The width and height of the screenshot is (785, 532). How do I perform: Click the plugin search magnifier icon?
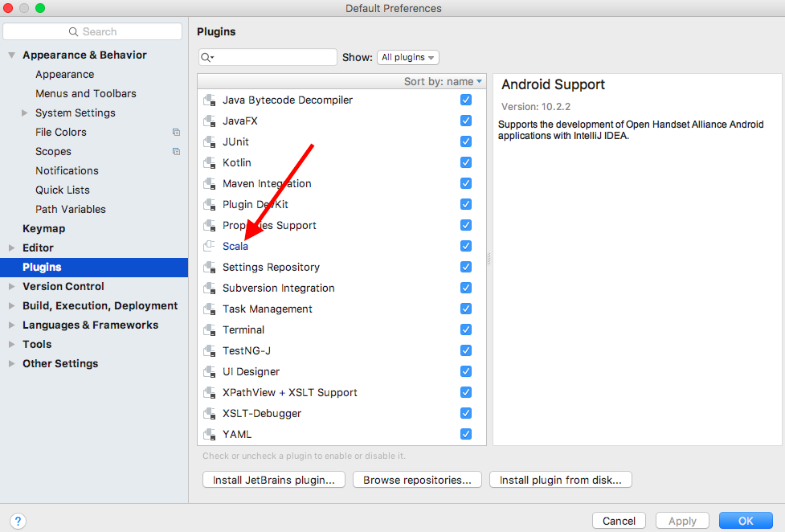tap(206, 58)
